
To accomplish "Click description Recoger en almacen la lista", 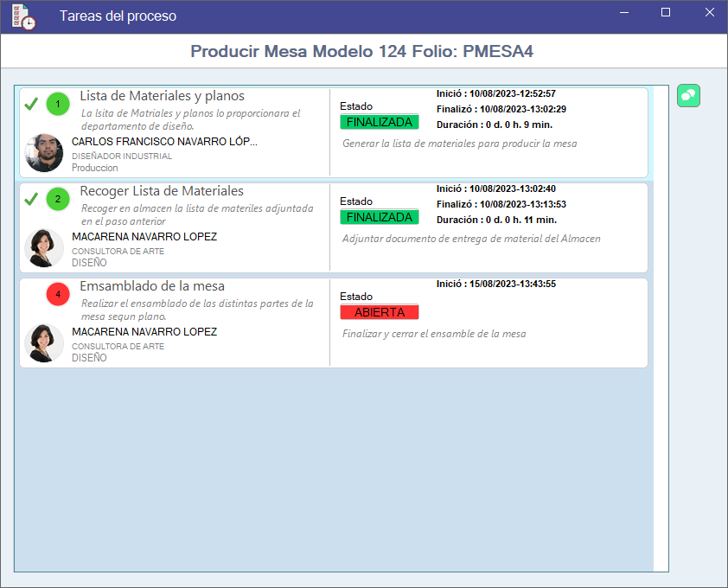I will 197,214.
